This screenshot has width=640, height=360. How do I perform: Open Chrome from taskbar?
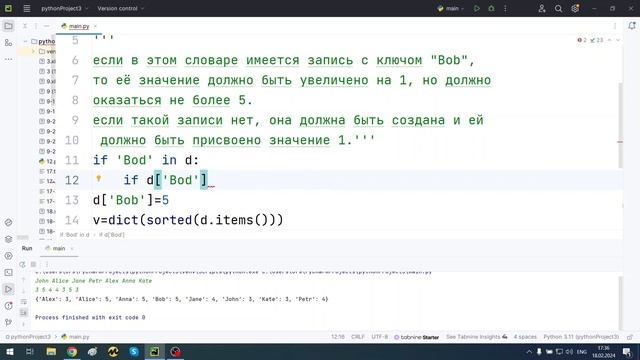click(72, 351)
